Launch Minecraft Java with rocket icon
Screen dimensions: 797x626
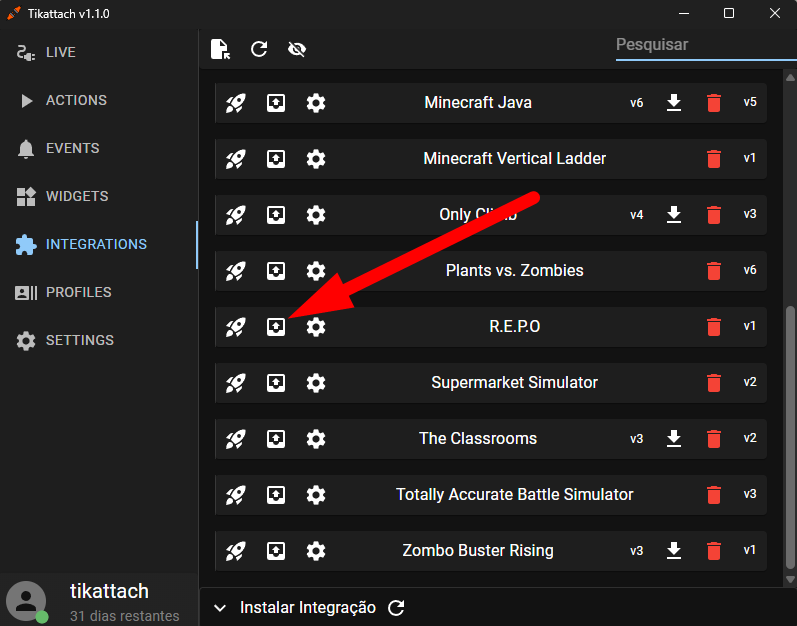[235, 103]
